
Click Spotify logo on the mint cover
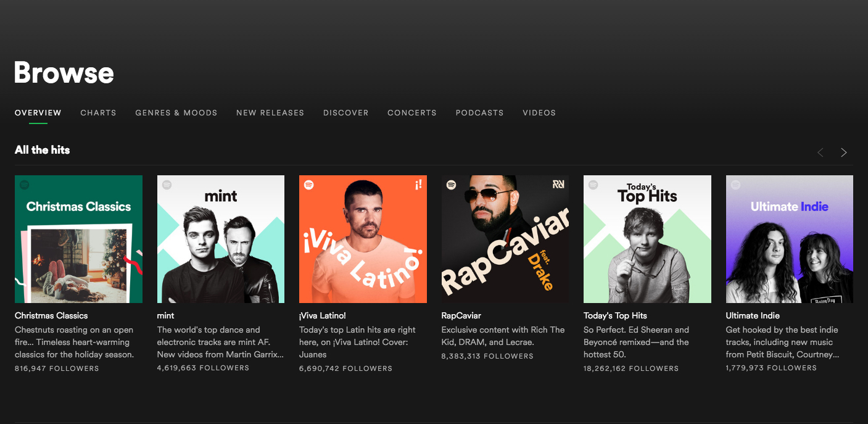coord(167,185)
